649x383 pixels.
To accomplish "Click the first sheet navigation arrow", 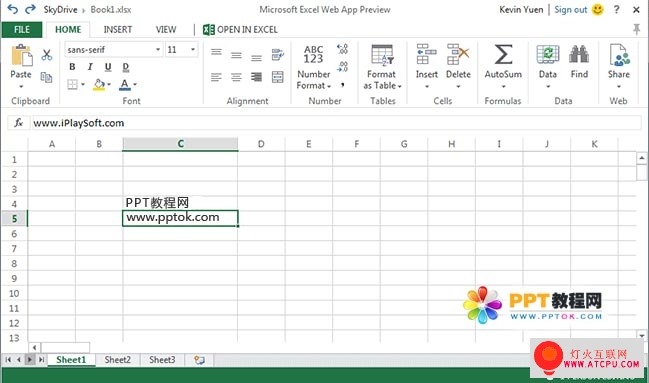I will pyautogui.click(x=8, y=360).
